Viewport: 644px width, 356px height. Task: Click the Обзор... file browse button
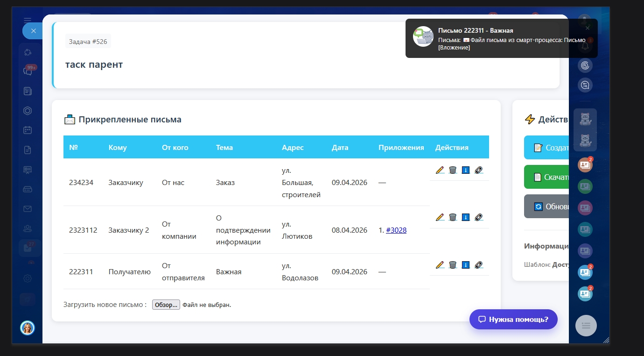pyautogui.click(x=166, y=305)
